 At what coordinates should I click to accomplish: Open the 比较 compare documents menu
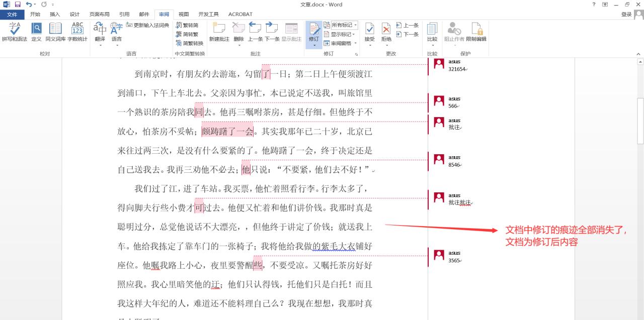(x=432, y=34)
